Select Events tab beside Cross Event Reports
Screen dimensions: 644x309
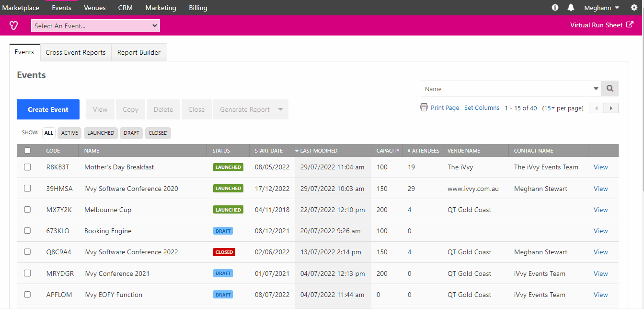(24, 52)
